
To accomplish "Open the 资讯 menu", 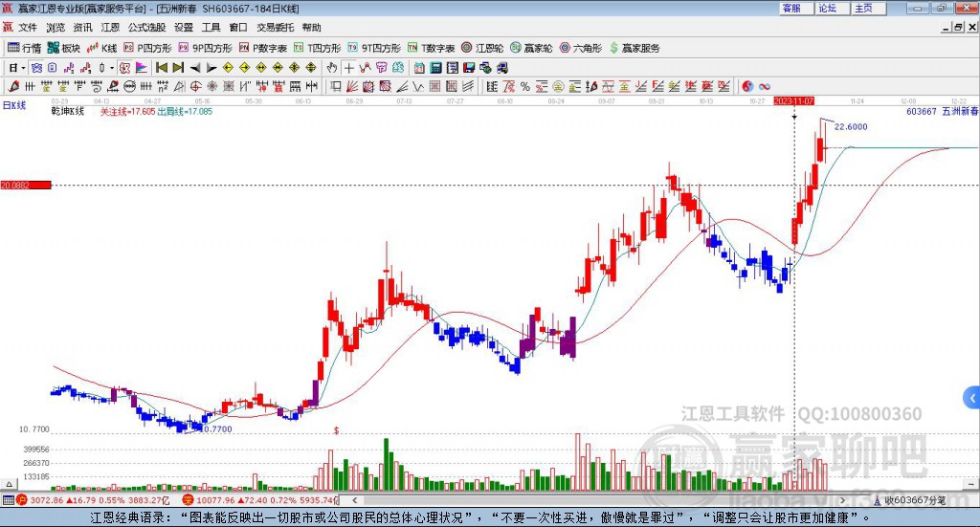I will point(82,28).
